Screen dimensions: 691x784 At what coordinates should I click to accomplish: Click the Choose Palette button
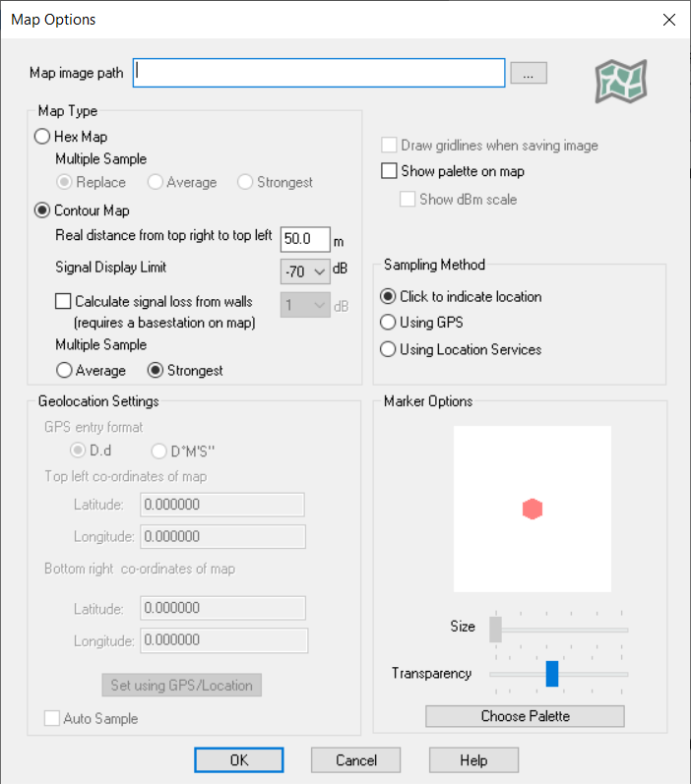525,716
